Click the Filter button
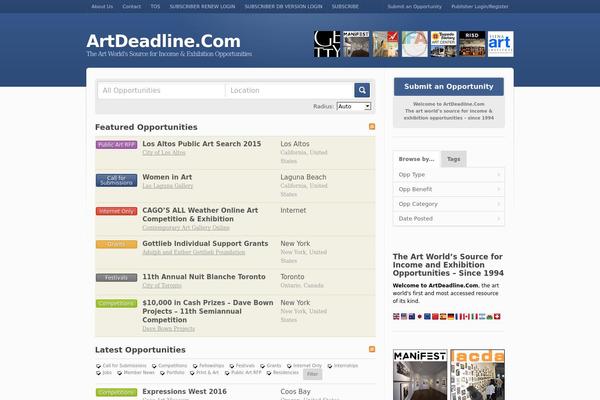 (313, 374)
